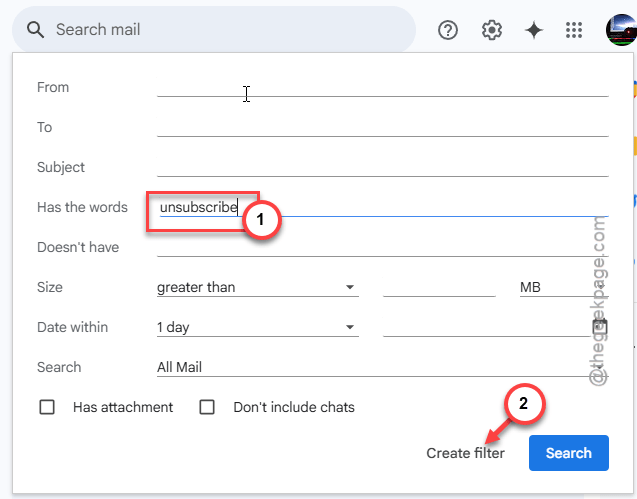
Task: Tick the Don't include chats checkbox
Action: click(x=207, y=407)
